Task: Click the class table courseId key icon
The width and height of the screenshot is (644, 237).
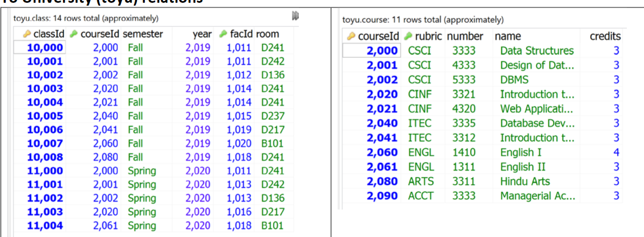Action: [73, 34]
